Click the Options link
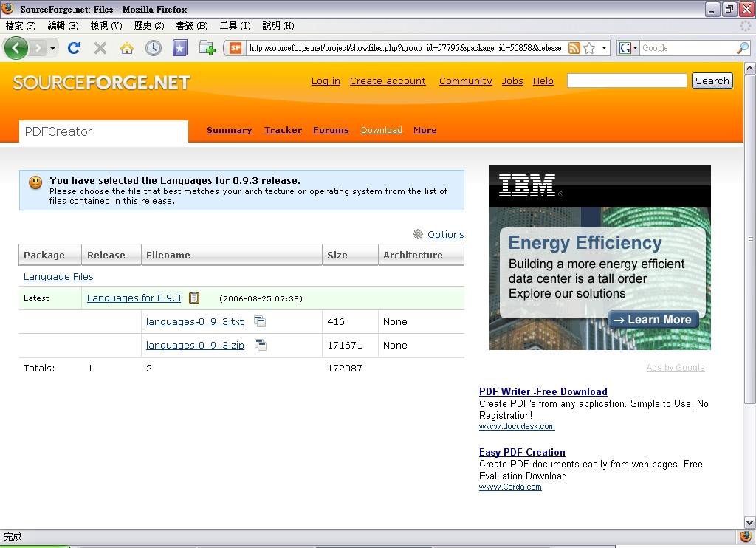Screen dimensions: 756x548 [x=445, y=234]
